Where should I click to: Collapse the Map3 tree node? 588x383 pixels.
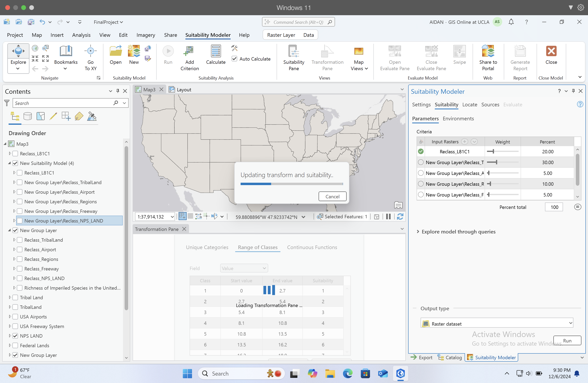[x=5, y=144]
